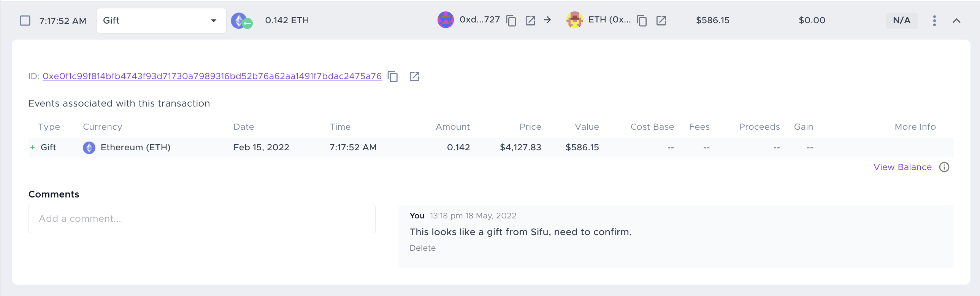Click the Ethereum logo in the events row
Viewport: 980px width, 296px height.
coord(89,147)
